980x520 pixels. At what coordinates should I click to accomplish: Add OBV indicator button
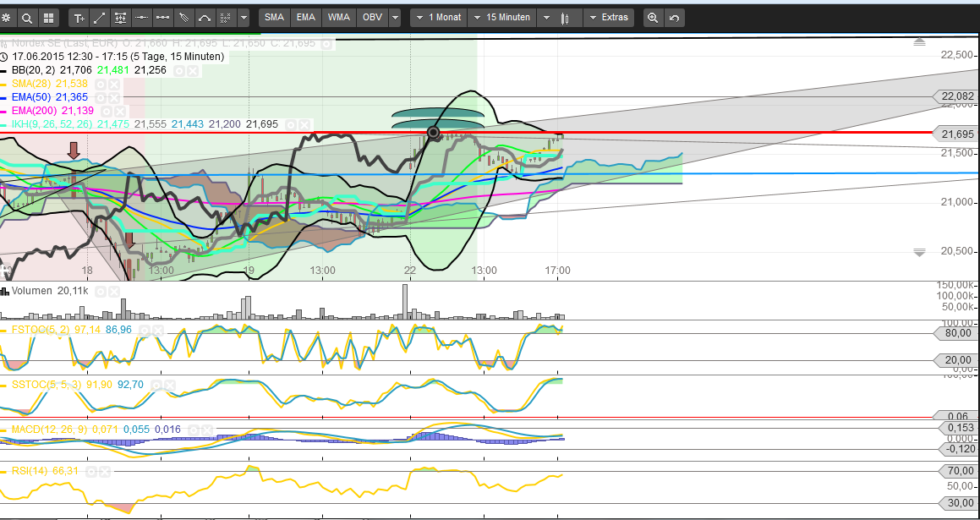pyautogui.click(x=371, y=18)
